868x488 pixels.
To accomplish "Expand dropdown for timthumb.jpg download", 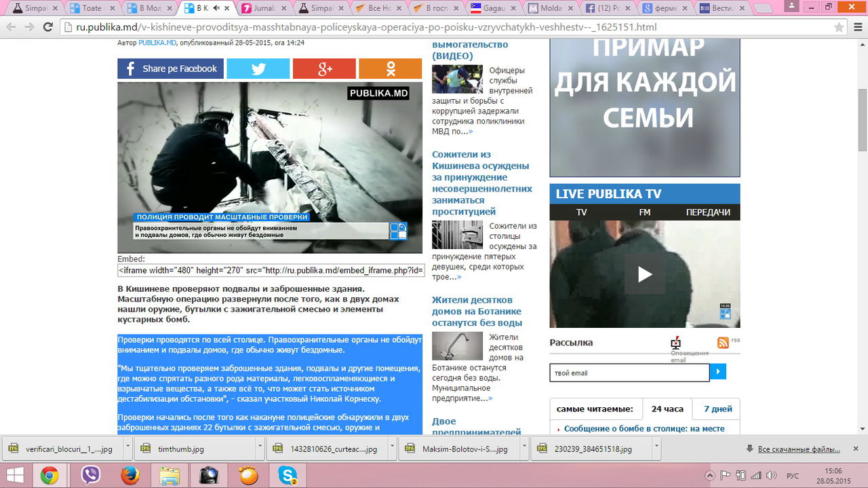I will tap(260, 449).
